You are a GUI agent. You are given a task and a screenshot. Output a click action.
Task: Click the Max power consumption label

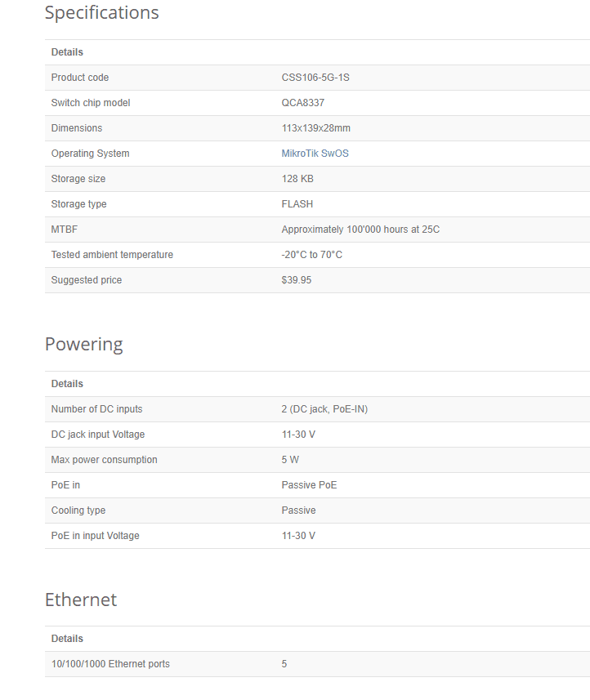[x=104, y=460]
